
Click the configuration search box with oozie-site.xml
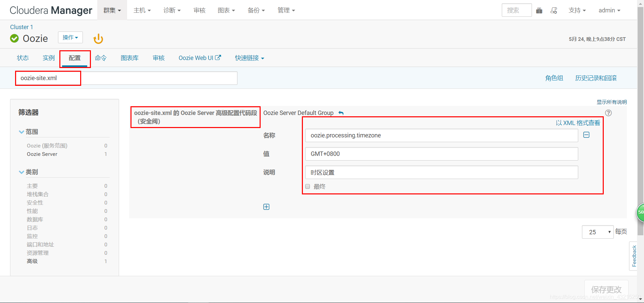127,78
